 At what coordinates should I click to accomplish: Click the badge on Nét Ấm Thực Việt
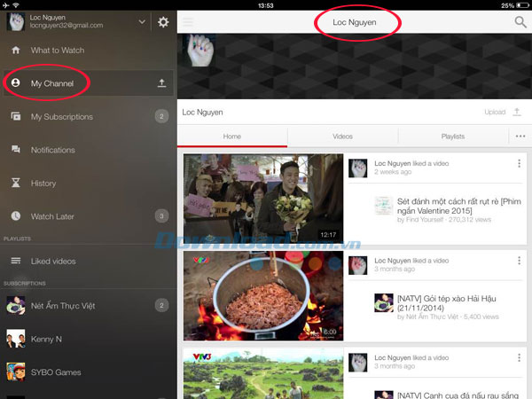click(162, 305)
